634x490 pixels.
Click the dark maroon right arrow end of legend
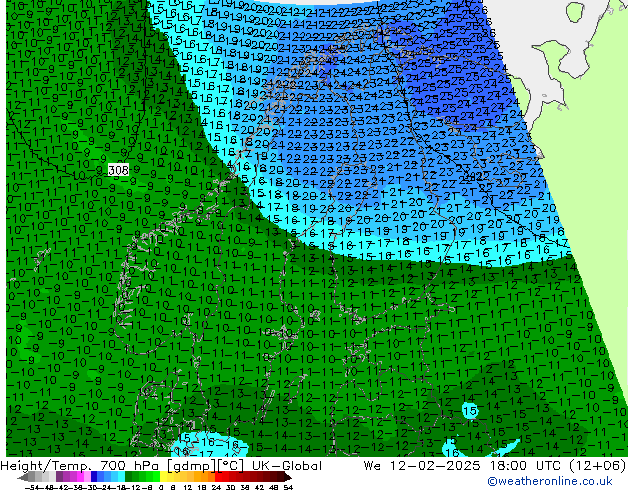287,477
